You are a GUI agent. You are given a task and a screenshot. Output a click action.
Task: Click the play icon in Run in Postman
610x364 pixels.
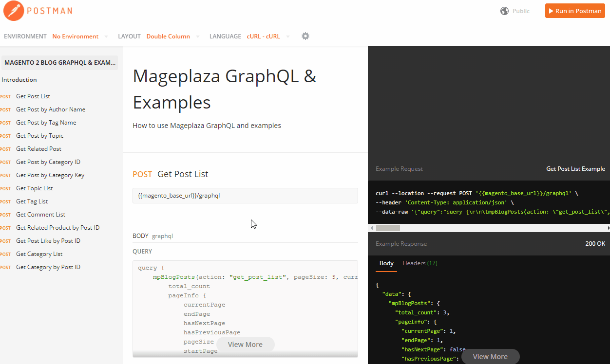click(x=551, y=11)
